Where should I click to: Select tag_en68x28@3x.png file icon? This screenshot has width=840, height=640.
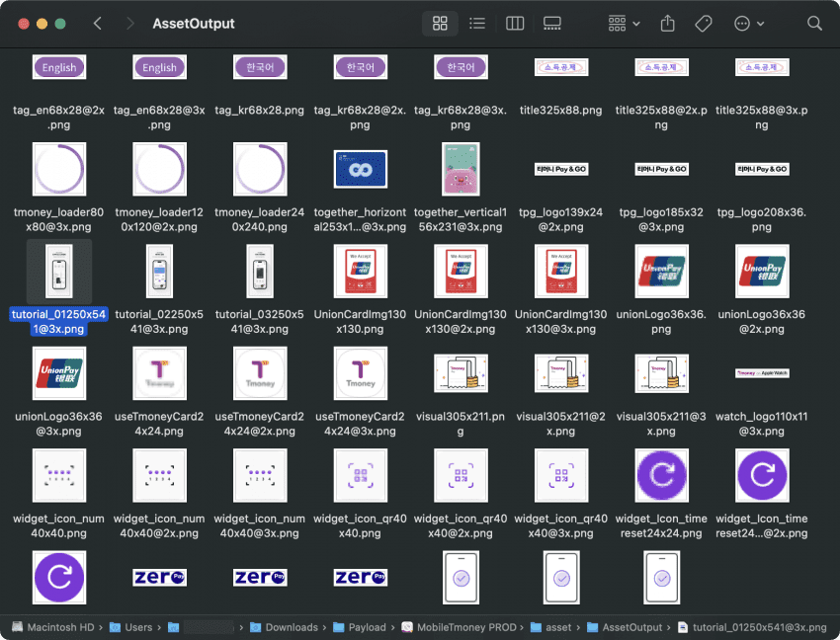(x=160, y=67)
